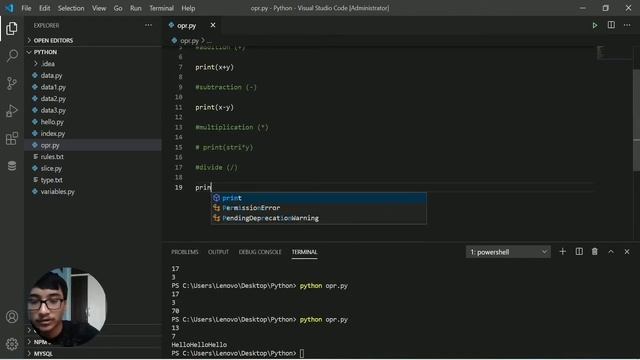Viewport: 640px width, 360px height.
Task: Open the powershell terminal selector dropdown
Action: pyautogui.click(x=508, y=252)
